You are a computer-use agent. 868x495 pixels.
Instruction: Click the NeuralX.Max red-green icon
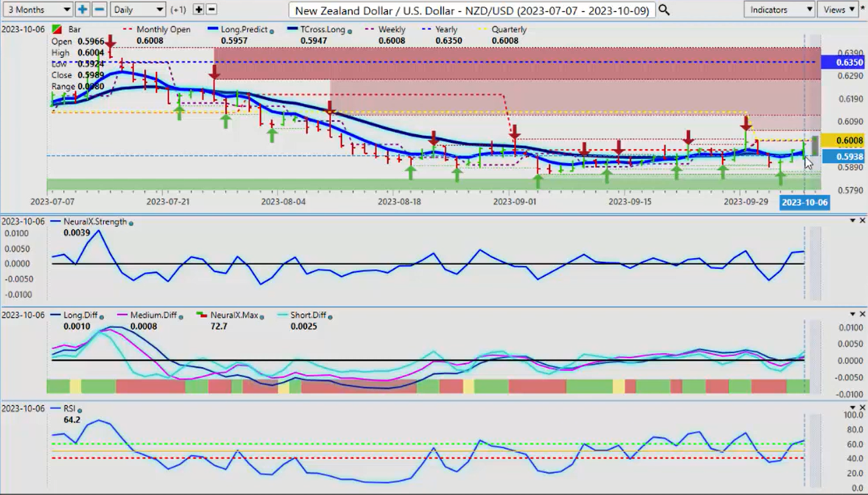pos(202,315)
